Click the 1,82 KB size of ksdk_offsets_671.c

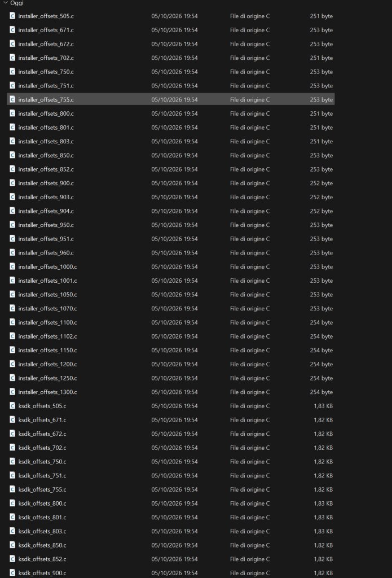click(323, 420)
